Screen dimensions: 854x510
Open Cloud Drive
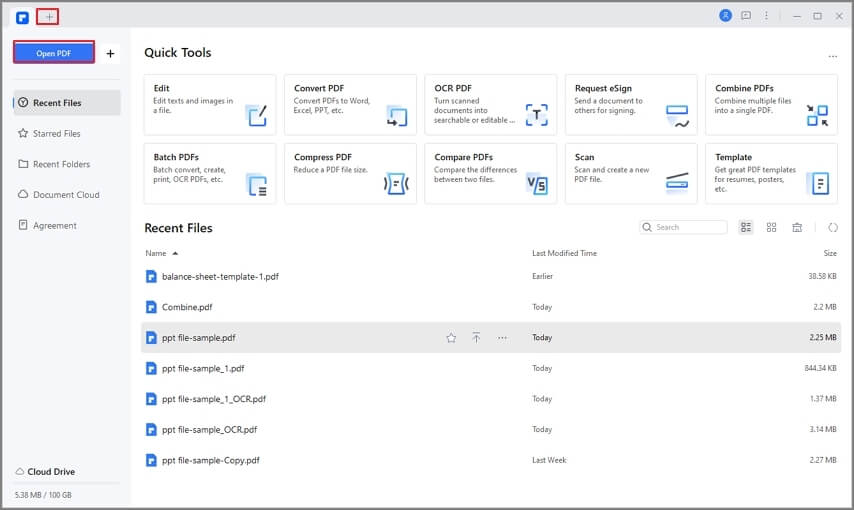pyautogui.click(x=45, y=471)
